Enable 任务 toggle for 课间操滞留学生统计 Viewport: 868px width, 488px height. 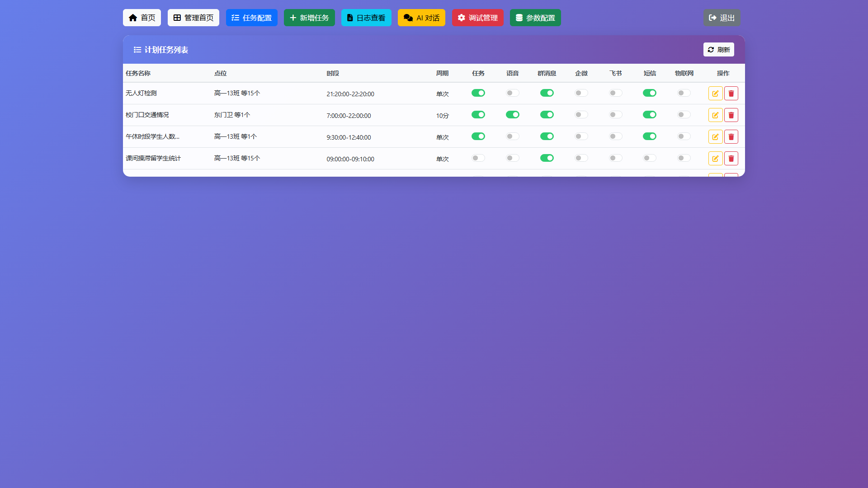tap(478, 158)
